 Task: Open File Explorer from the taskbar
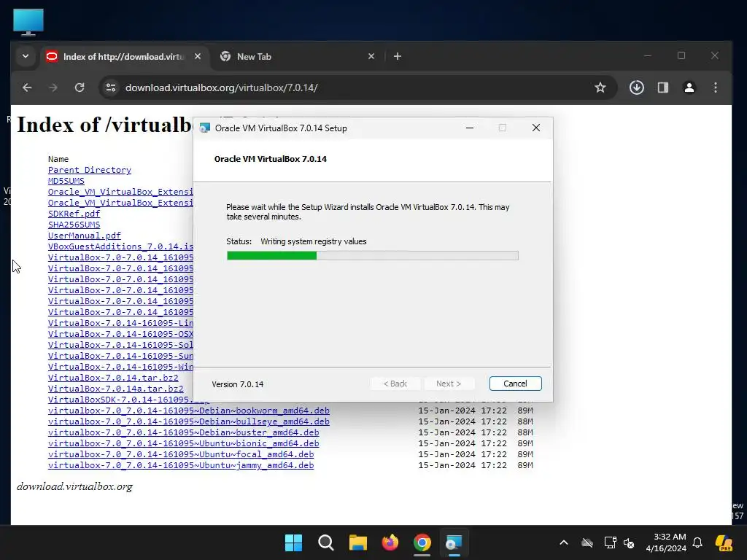tap(357, 542)
